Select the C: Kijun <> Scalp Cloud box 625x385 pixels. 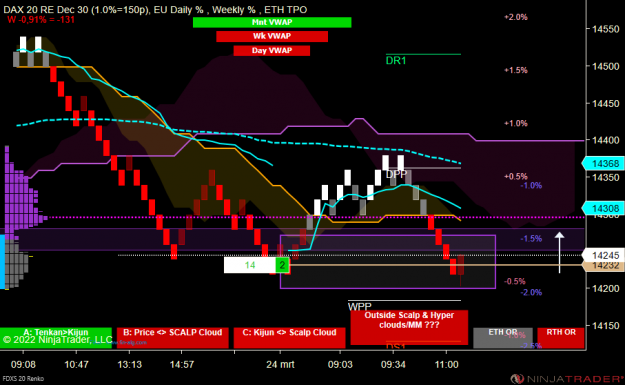point(289,338)
